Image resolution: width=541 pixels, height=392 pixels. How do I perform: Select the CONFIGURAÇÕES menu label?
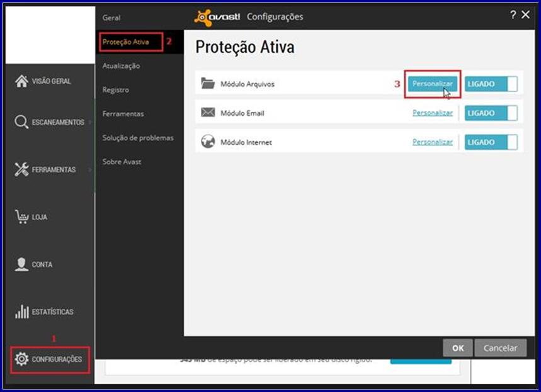click(x=57, y=359)
